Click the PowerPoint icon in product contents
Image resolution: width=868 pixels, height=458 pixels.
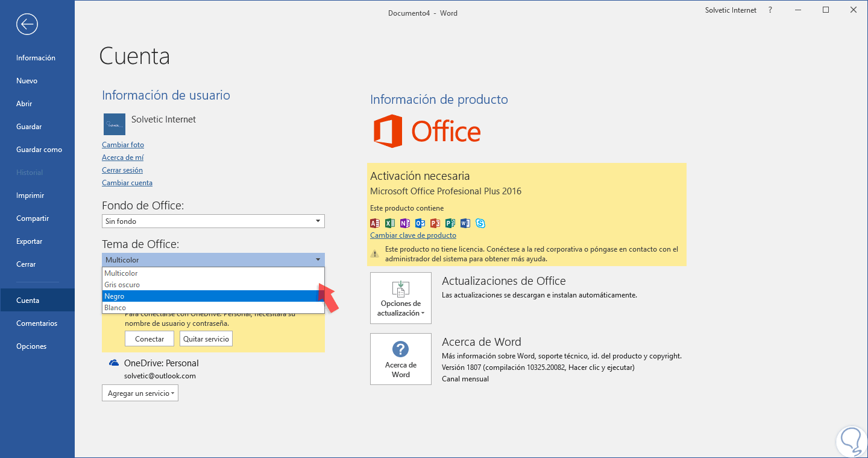[435, 223]
